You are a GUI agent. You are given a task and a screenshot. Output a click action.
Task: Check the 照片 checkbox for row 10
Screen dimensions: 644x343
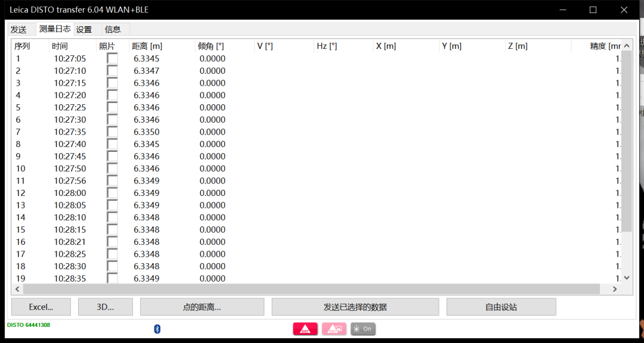112,169
